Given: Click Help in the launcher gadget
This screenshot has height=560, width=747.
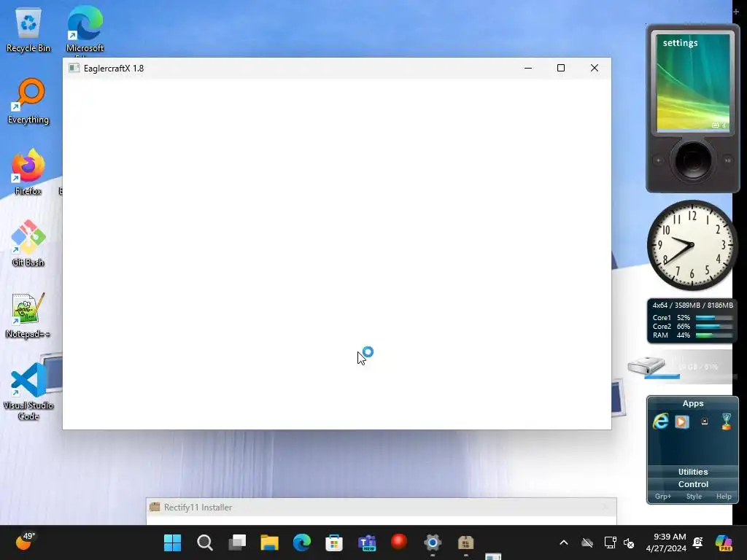Looking at the screenshot, I should coord(724,496).
